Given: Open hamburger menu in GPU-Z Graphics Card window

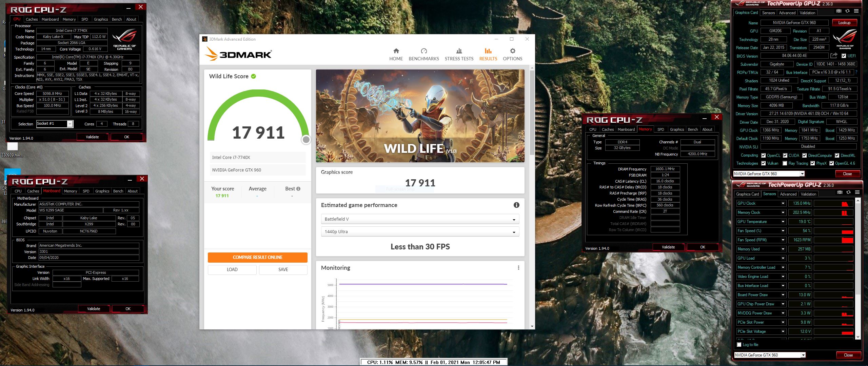Looking at the screenshot, I should [856, 11].
